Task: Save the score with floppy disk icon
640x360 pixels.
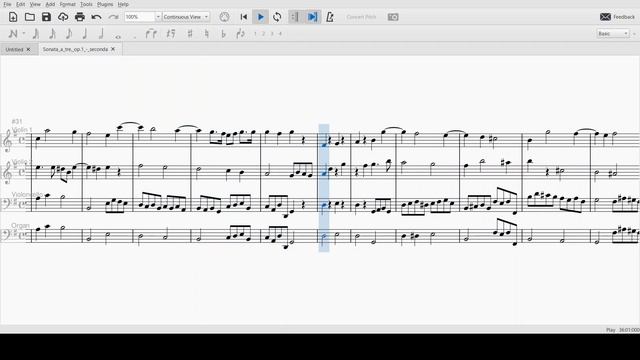Action: pyautogui.click(x=46, y=17)
